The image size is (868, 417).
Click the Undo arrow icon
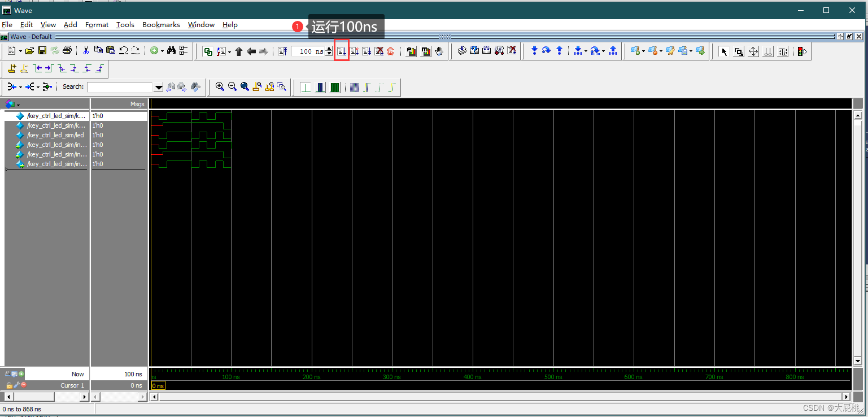click(x=123, y=50)
